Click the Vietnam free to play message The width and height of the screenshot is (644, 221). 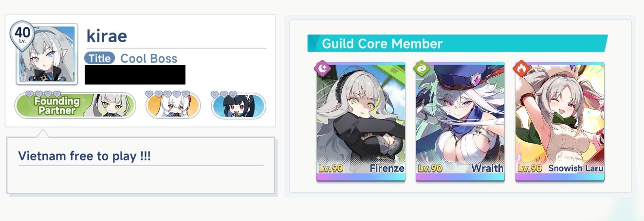(82, 156)
